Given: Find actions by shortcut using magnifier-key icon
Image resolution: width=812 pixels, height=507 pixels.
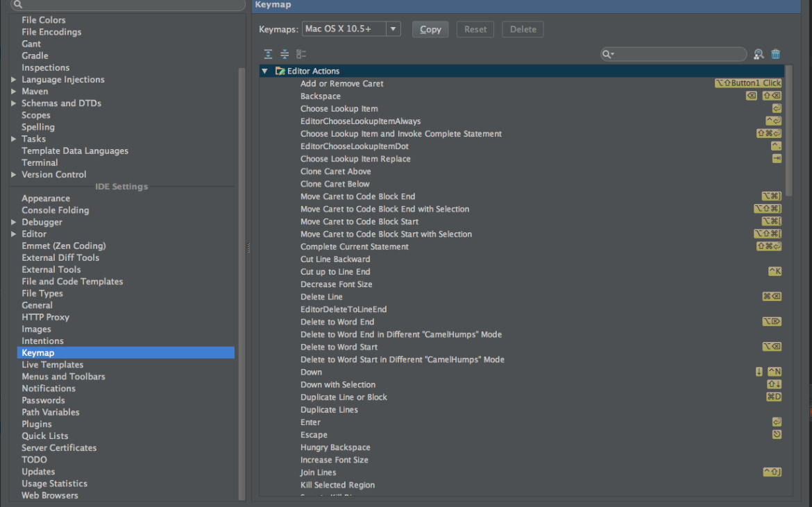Looking at the screenshot, I should pos(759,53).
